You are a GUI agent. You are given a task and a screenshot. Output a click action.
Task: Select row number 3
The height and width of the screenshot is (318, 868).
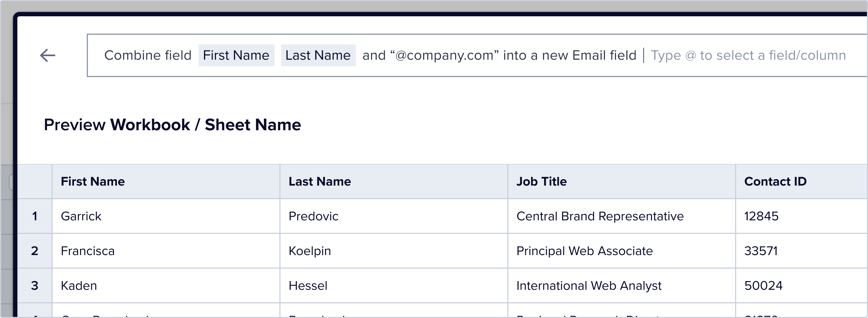(35, 286)
